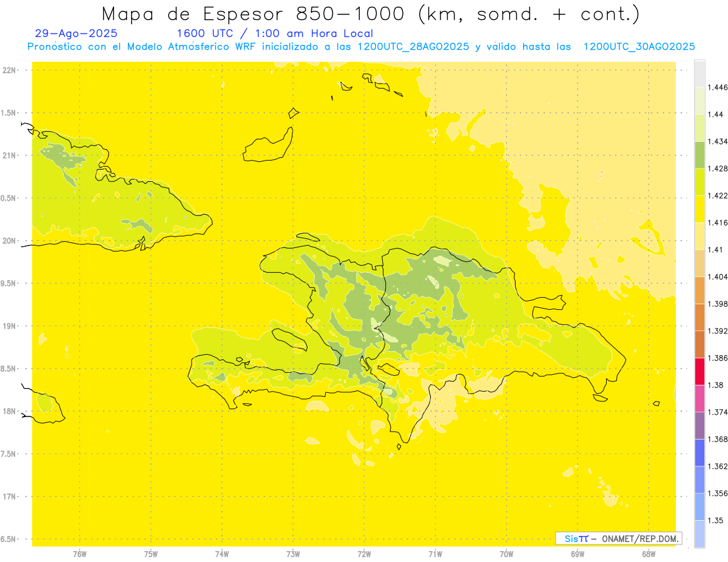Screen dimensions: 728x562
Task: Click the light green 1.434–1.44 legend swatch
Action: [699, 128]
